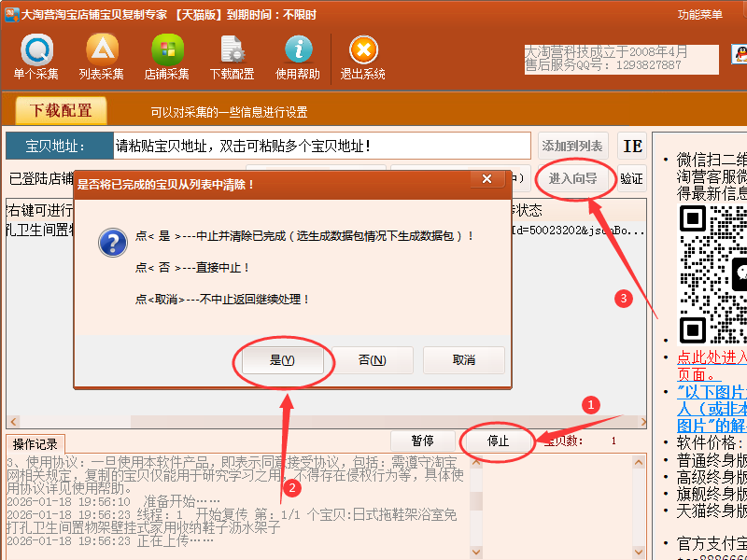Select the 操作记录 log tab
The image size is (747, 560).
(33, 442)
